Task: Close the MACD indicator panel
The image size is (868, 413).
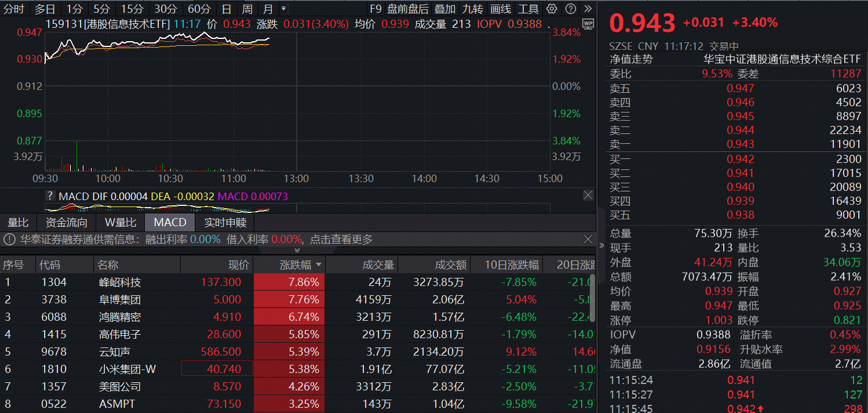Action: (x=588, y=195)
